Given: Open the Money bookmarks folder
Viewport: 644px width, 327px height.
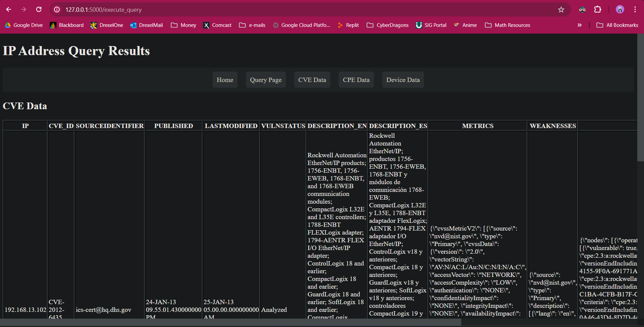Looking at the screenshot, I should click(x=183, y=25).
